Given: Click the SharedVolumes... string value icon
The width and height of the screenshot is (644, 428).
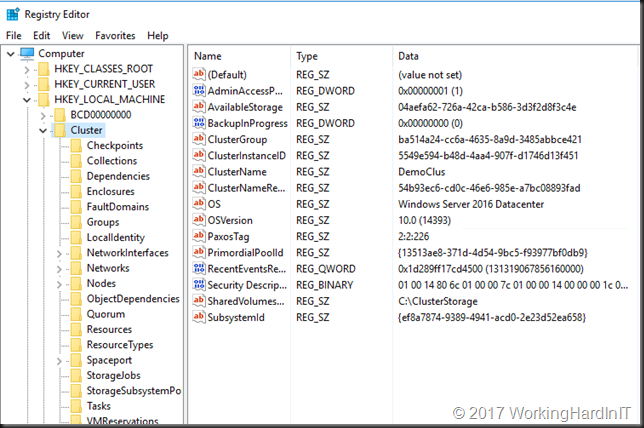Looking at the screenshot, I should click(x=199, y=301).
